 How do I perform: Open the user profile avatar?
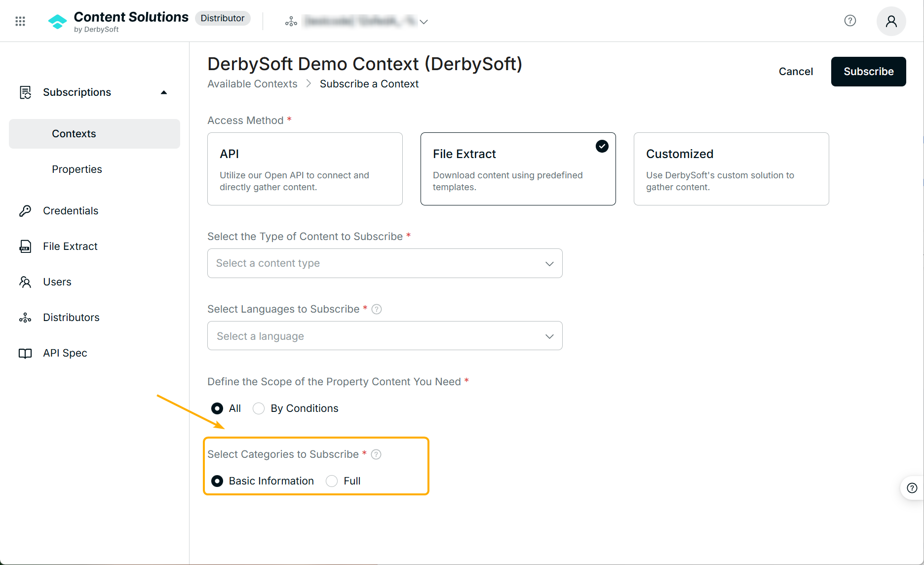(x=891, y=21)
